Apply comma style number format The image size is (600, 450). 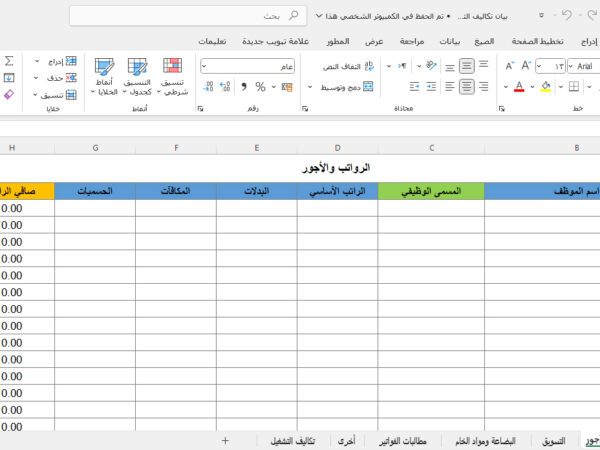pyautogui.click(x=244, y=87)
